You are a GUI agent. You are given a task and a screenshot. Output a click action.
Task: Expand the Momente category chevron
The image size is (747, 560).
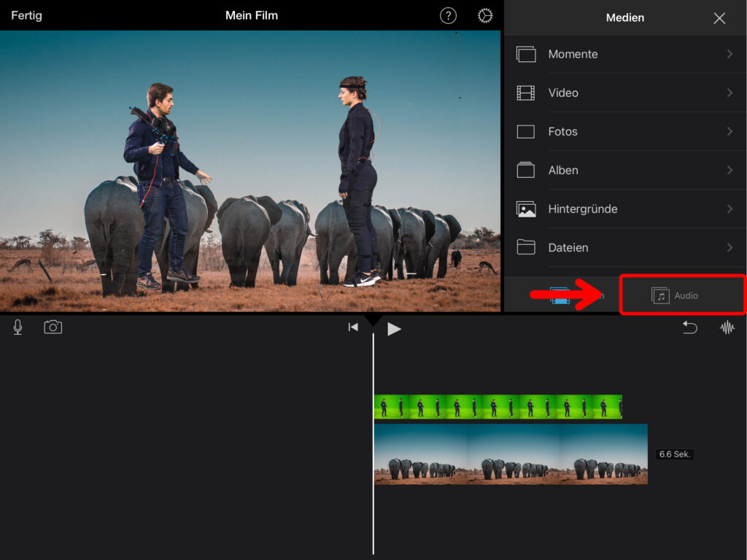pos(729,54)
